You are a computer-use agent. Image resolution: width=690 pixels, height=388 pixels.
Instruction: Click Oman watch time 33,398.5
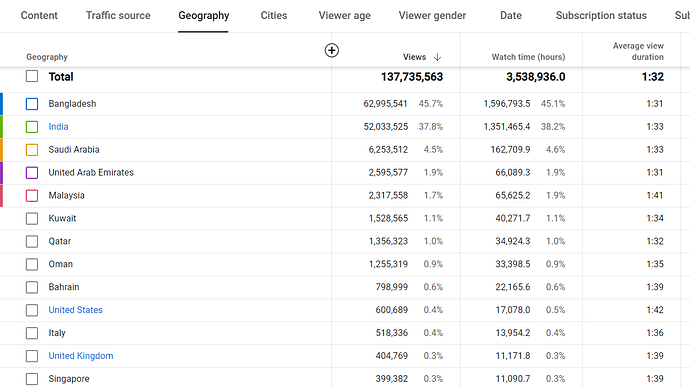[x=513, y=264]
